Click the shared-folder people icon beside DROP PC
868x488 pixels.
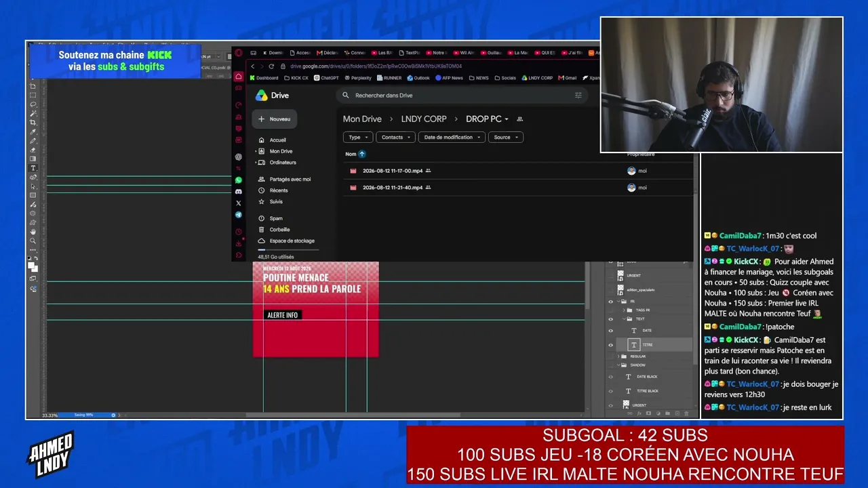[520, 119]
